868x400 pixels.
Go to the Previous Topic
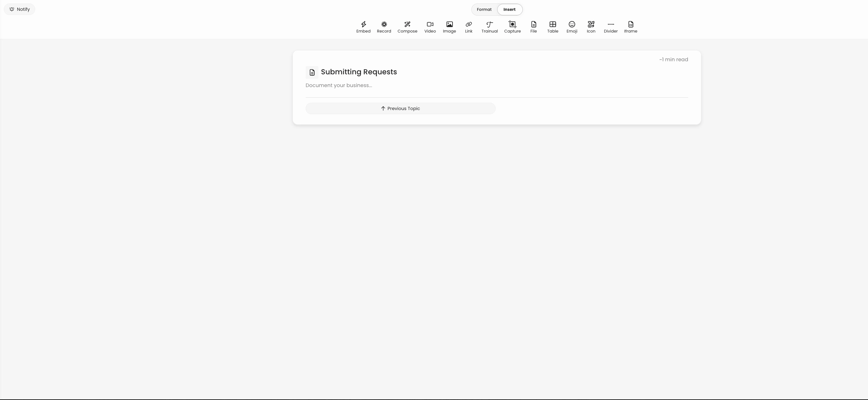[x=400, y=108]
